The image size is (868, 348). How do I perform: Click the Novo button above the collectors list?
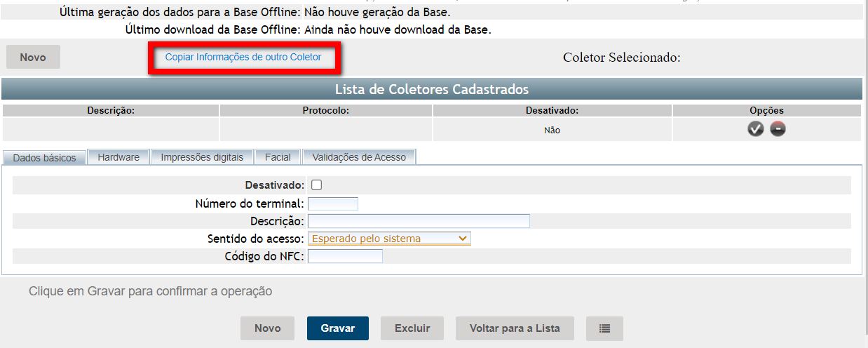(33, 58)
